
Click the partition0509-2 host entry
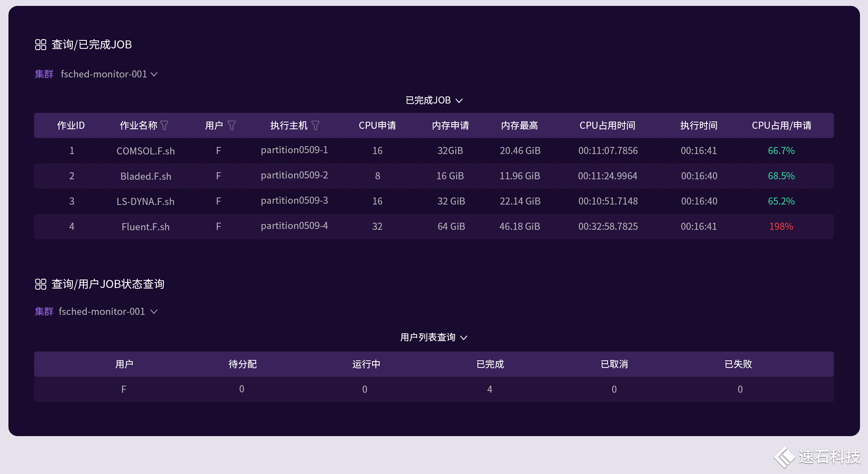[294, 175]
